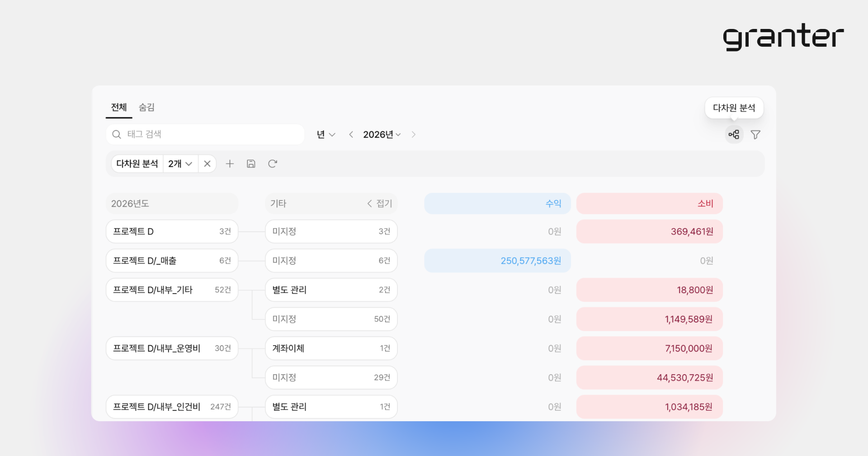Click the 18,800원 spending value
Screen dimensions: 868x456
[649, 290]
